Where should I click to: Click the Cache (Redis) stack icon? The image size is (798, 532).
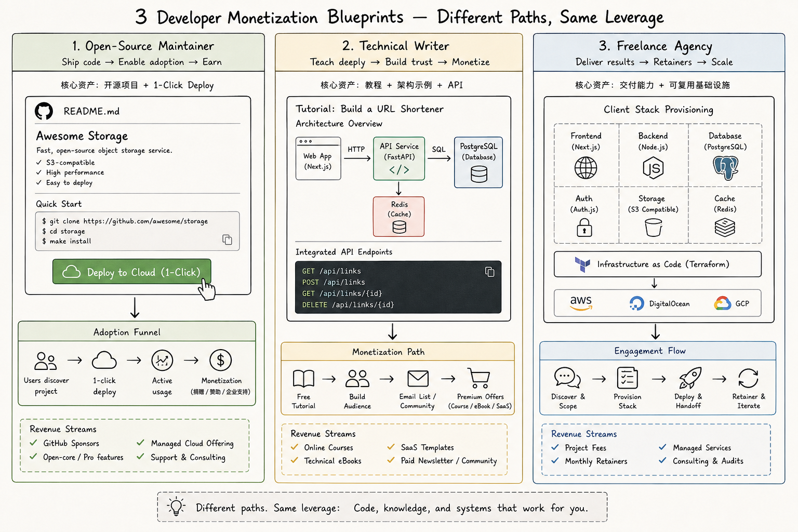[725, 228]
